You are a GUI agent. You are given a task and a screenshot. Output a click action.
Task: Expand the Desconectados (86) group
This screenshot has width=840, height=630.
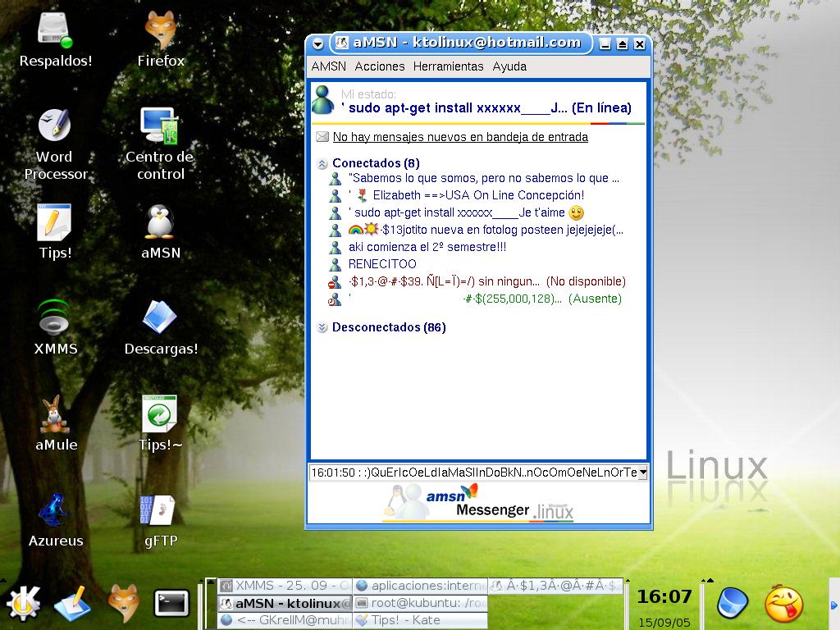(x=322, y=328)
